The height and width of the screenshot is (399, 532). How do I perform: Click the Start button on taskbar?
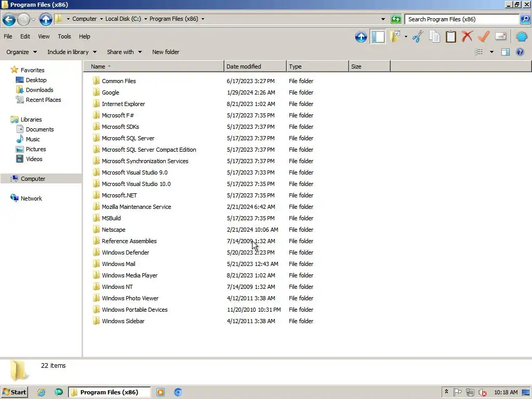pyautogui.click(x=14, y=392)
